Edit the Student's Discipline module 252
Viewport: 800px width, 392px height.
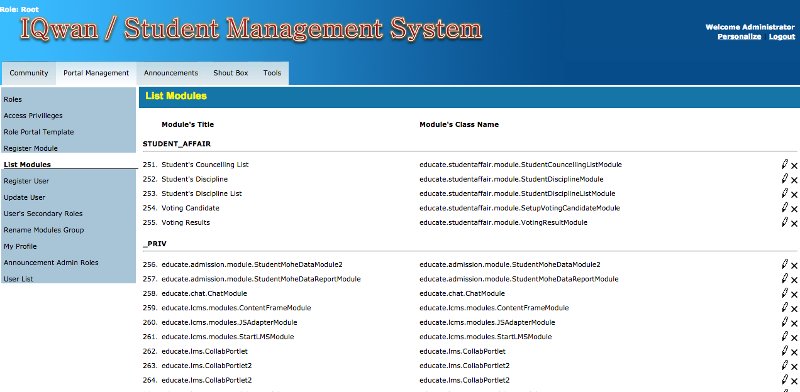click(x=785, y=178)
